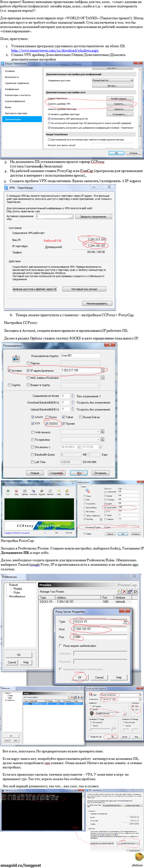Click the question mark next to IP range field

[x=103, y=370]
